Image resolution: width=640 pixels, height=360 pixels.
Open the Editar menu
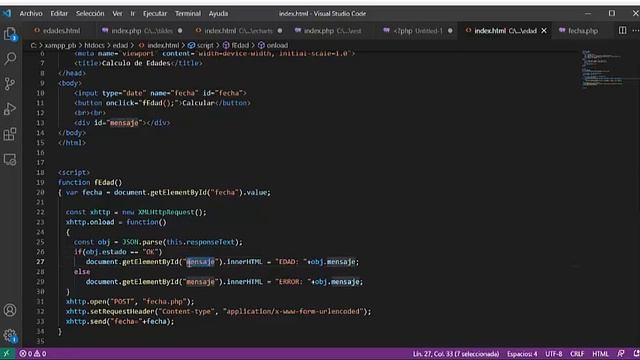point(59,13)
